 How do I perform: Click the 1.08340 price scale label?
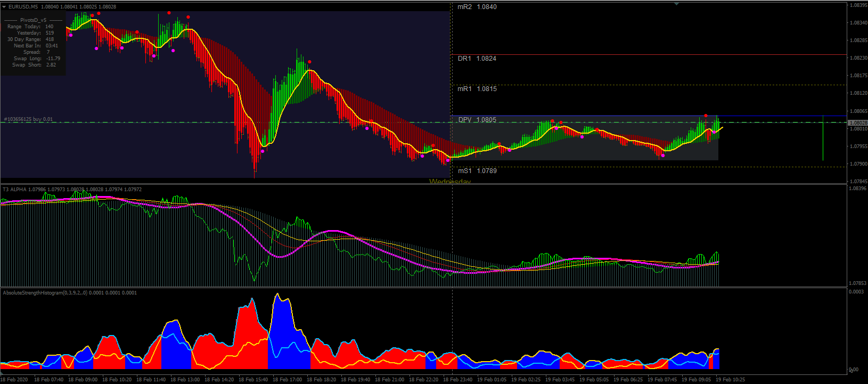(858, 23)
